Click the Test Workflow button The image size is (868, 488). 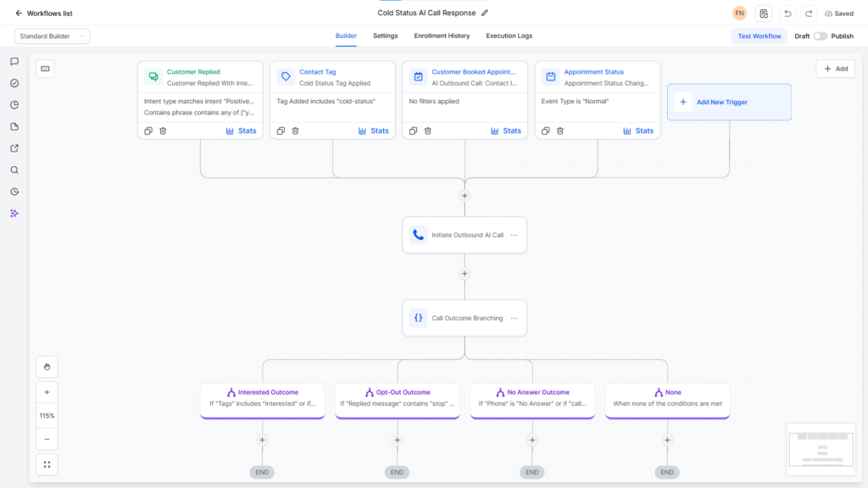tap(759, 36)
